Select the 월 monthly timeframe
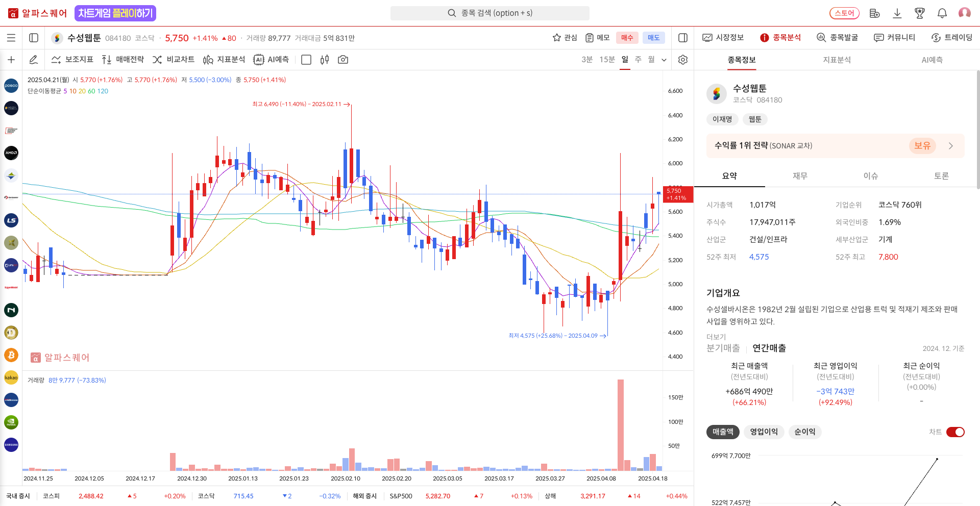The height and width of the screenshot is (506, 980). [x=651, y=60]
